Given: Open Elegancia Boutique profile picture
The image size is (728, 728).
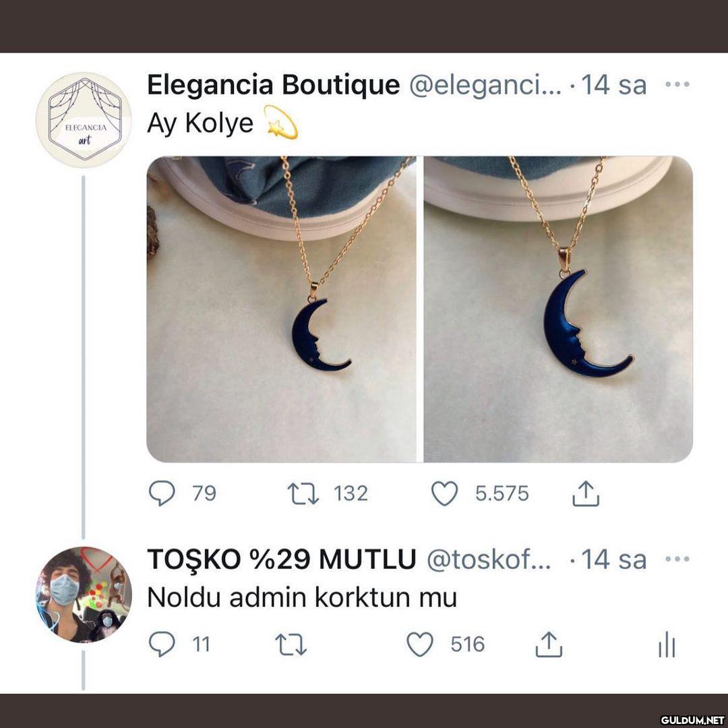Looking at the screenshot, I should (84, 119).
